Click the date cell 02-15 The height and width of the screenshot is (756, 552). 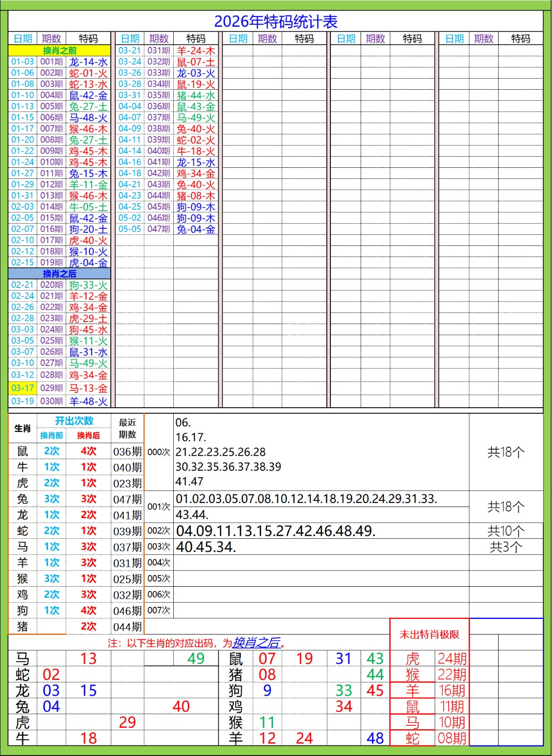(x=23, y=262)
